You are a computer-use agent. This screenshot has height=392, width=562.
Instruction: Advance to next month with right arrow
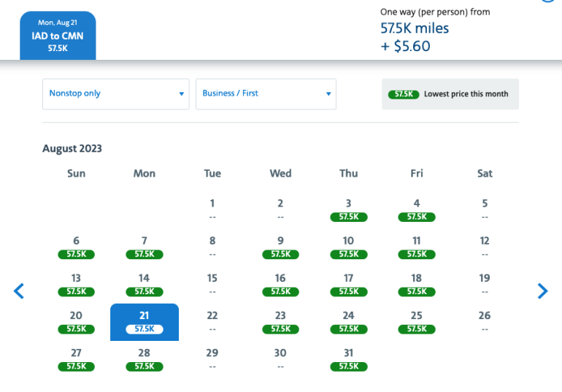coord(542,291)
